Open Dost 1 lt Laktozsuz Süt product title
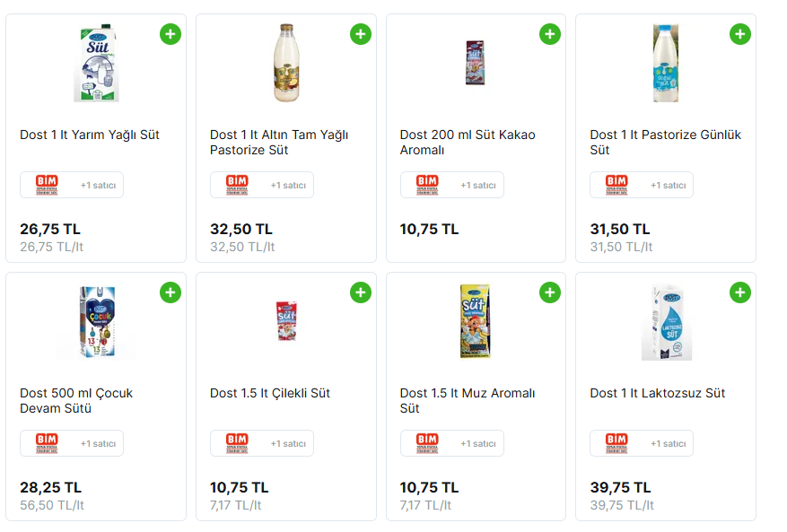Viewport: 787px width, 532px height. coord(657,394)
